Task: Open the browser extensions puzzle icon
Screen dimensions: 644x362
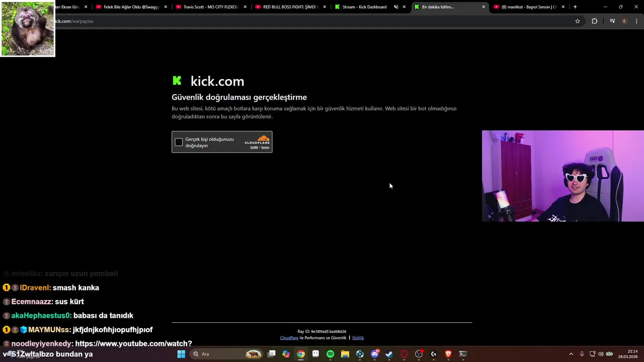Action: (x=594, y=21)
